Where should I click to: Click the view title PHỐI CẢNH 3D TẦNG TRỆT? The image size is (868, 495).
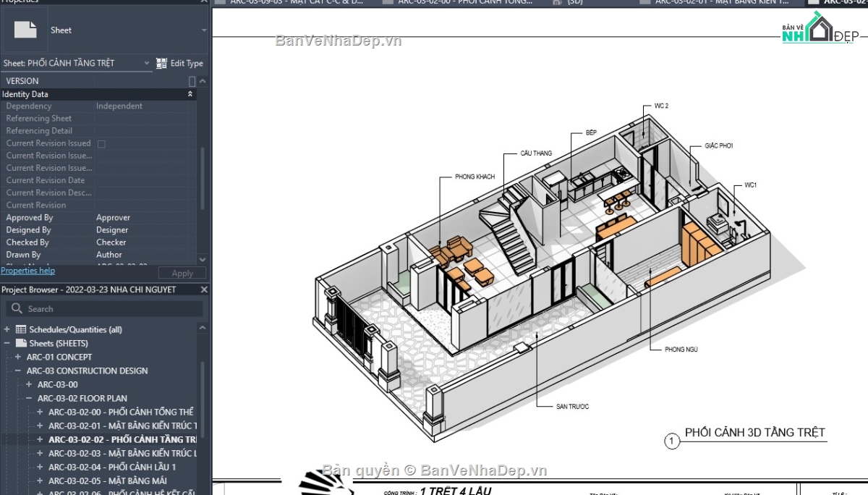tap(754, 433)
